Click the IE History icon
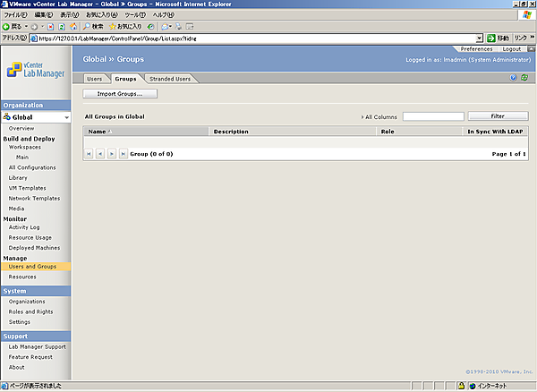 pos(150,27)
